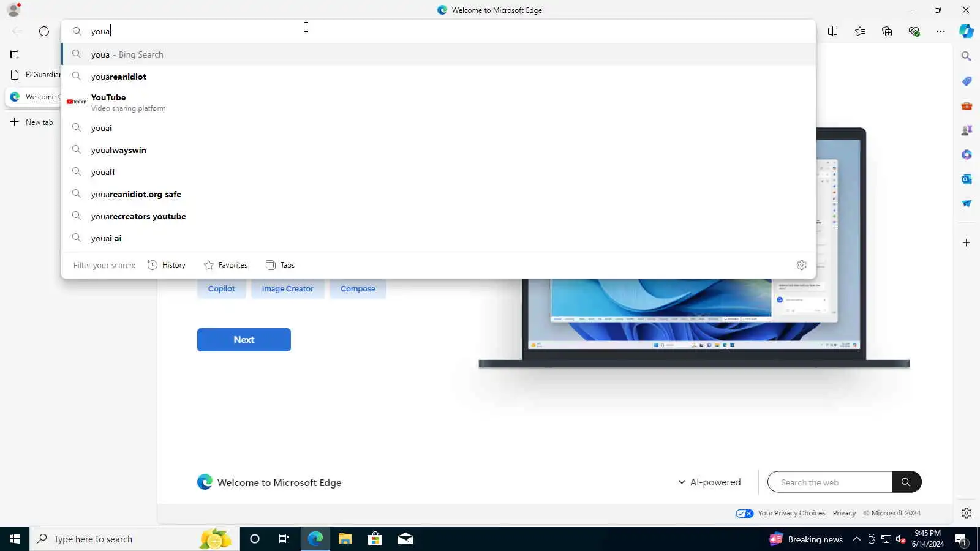Image resolution: width=980 pixels, height=551 pixels.
Task: Open the Favorites star in the toolbar
Action: [860, 31]
